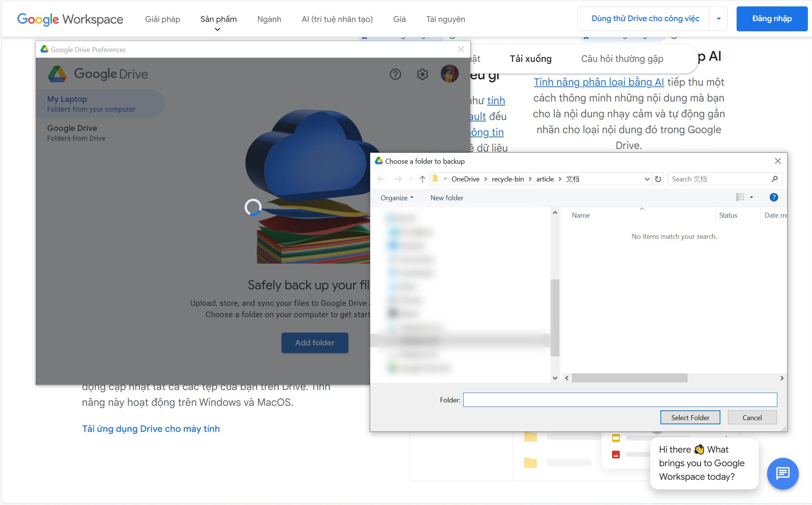Expand the address bar previous locations dropdown

click(647, 179)
